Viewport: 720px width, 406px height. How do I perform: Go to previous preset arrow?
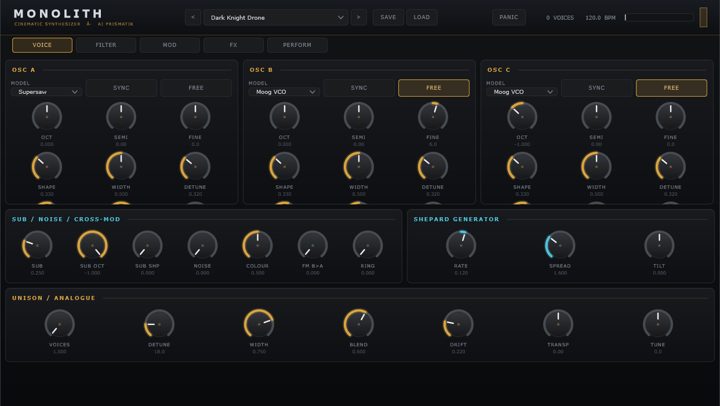click(193, 17)
